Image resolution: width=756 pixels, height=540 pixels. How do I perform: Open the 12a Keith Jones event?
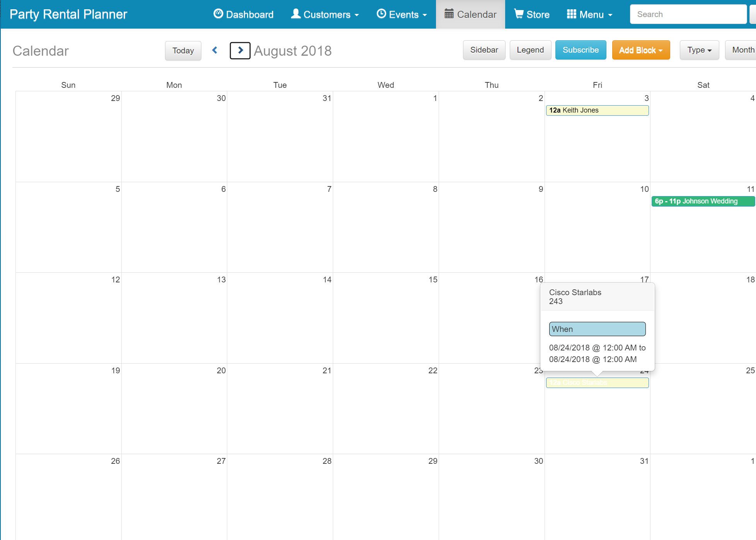click(597, 110)
